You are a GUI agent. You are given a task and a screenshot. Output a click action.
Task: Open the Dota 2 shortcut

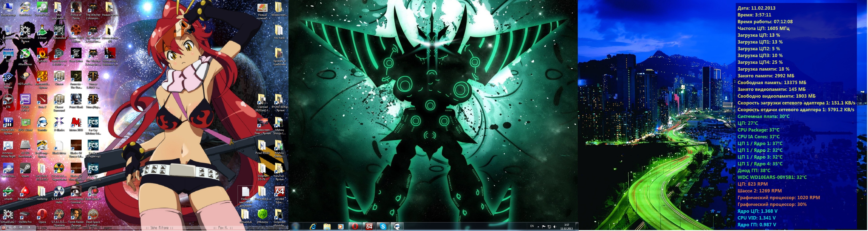[x=42, y=101]
